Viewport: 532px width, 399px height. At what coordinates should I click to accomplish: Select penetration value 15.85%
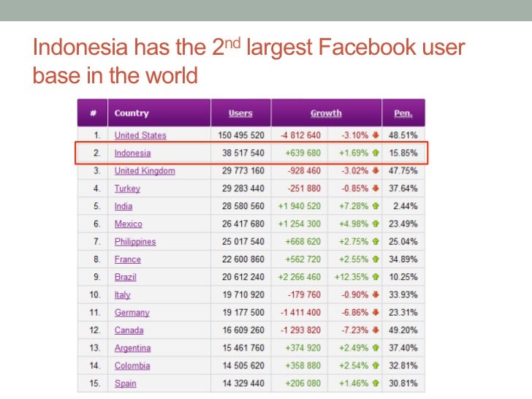pos(403,153)
